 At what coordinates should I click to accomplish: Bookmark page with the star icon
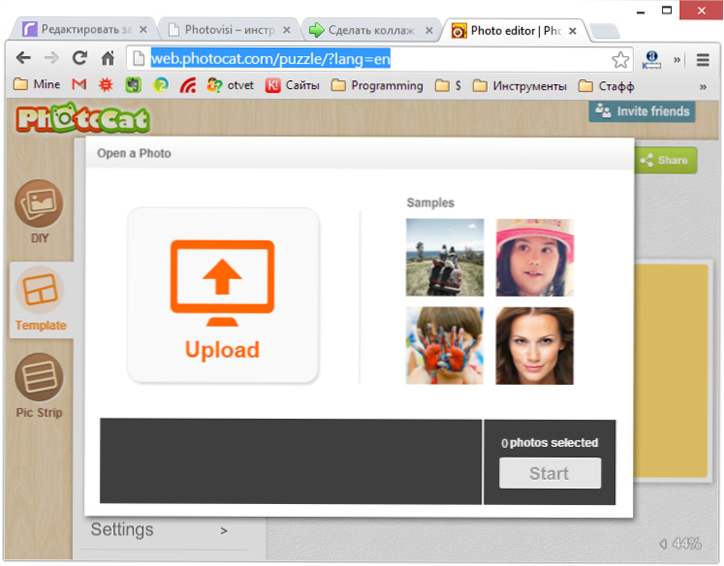pyautogui.click(x=620, y=59)
